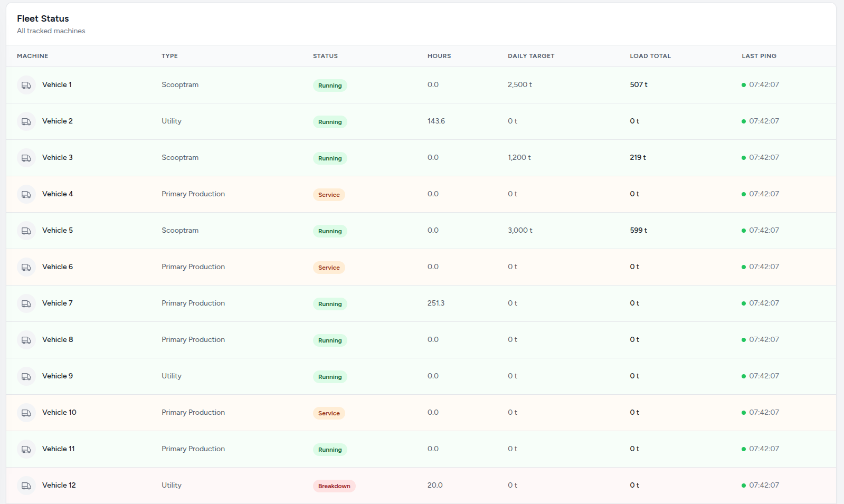Image resolution: width=844 pixels, height=504 pixels.
Task: Click the 219 t load total
Action: pyautogui.click(x=638, y=157)
